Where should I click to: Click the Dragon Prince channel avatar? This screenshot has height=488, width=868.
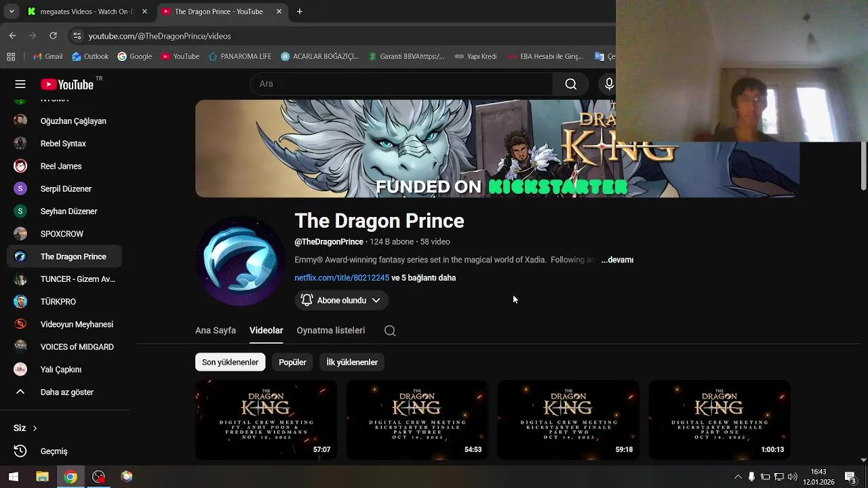(240, 261)
